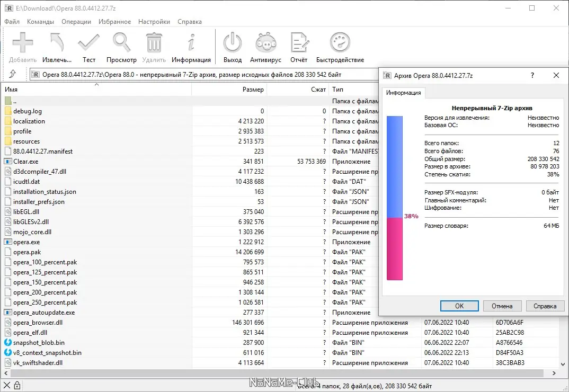Click the scroll left arrow at the bottom
569x392 pixels.
tap(6, 373)
